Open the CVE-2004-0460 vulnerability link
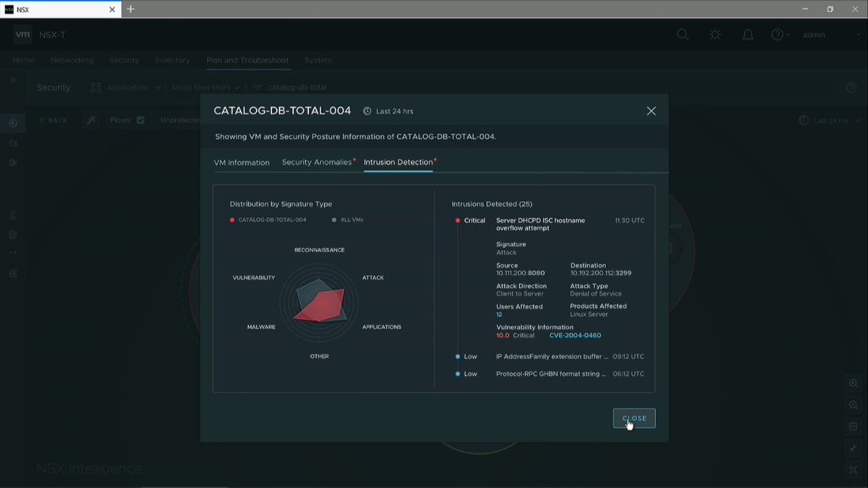This screenshot has height=488, width=868. [x=575, y=335]
